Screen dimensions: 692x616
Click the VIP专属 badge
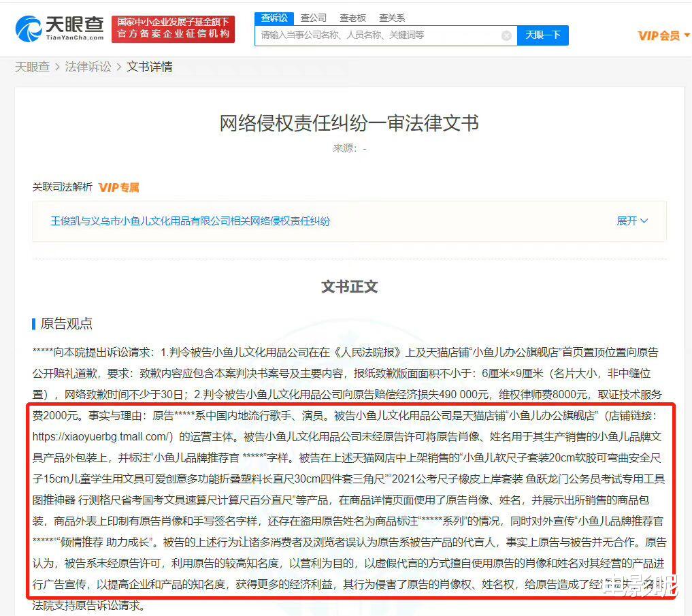click(x=118, y=187)
